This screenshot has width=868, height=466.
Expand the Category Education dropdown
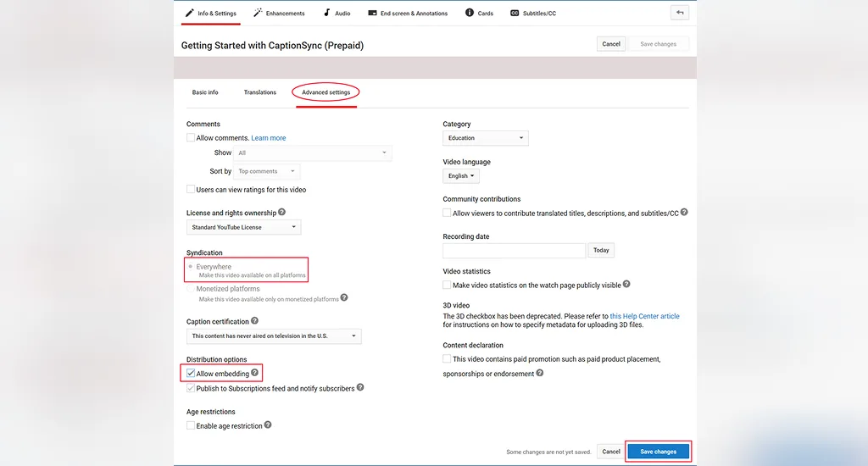tap(486, 138)
